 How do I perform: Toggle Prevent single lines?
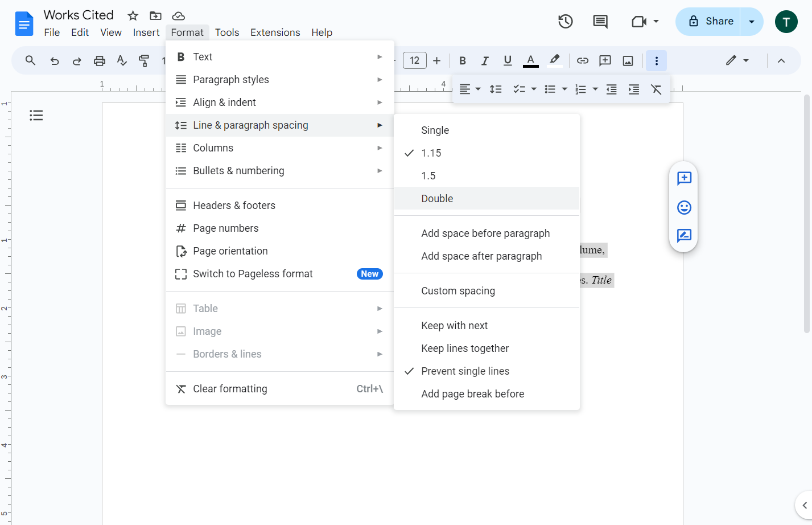(x=487, y=371)
